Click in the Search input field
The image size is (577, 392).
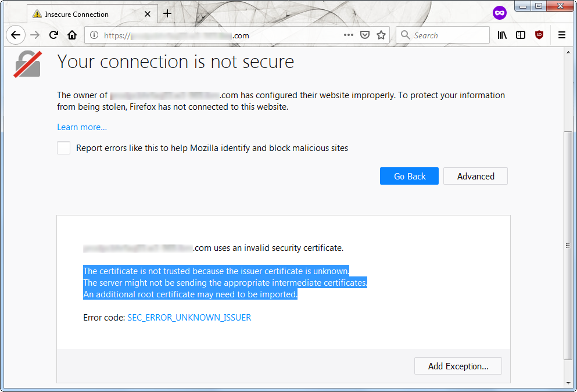447,35
